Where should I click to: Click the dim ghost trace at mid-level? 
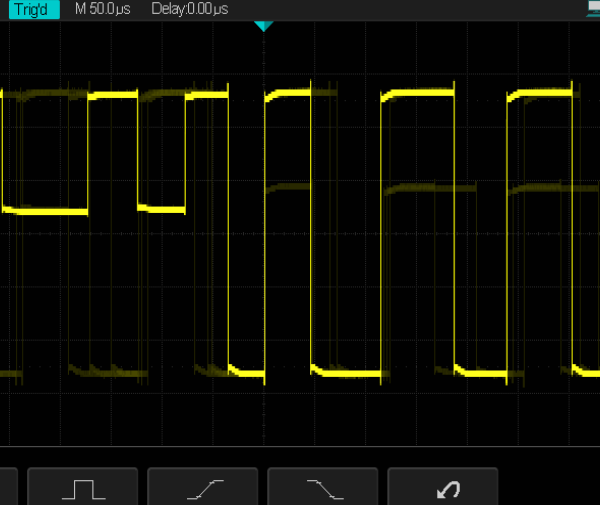coord(432,187)
